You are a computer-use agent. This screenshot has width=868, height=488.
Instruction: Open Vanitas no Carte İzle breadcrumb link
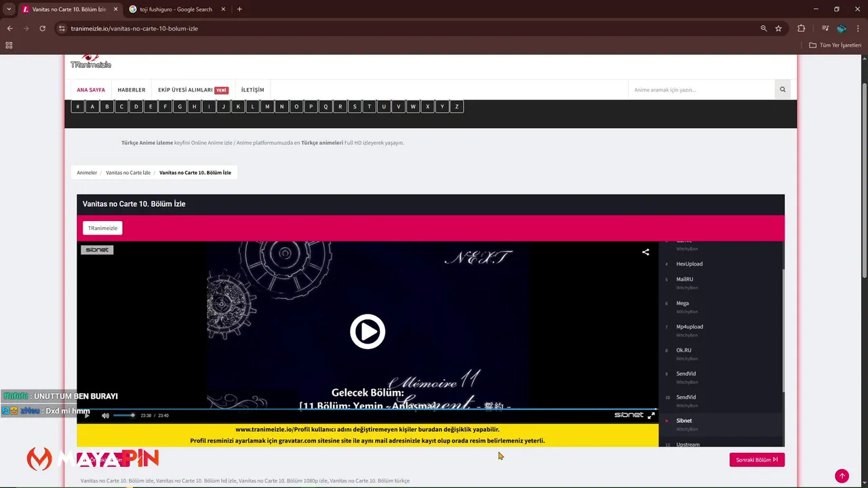point(128,173)
